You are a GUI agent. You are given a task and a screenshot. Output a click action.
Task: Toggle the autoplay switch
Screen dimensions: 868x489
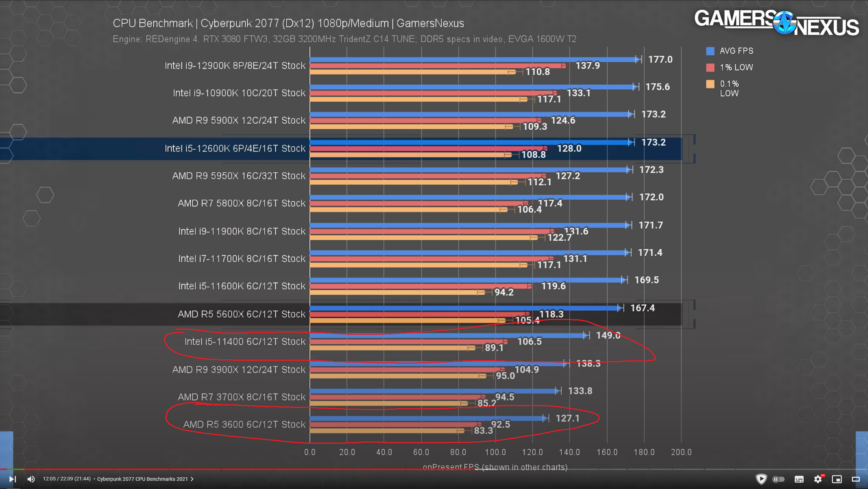click(x=779, y=479)
